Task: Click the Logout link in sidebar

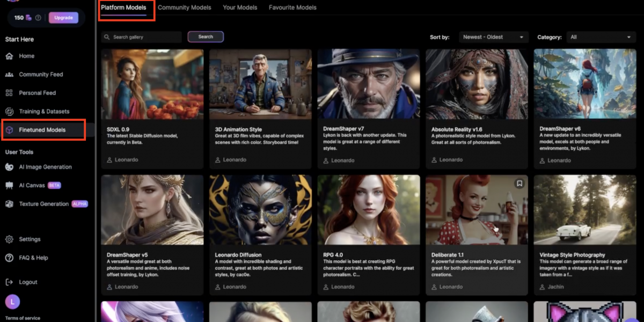Action: (x=28, y=282)
